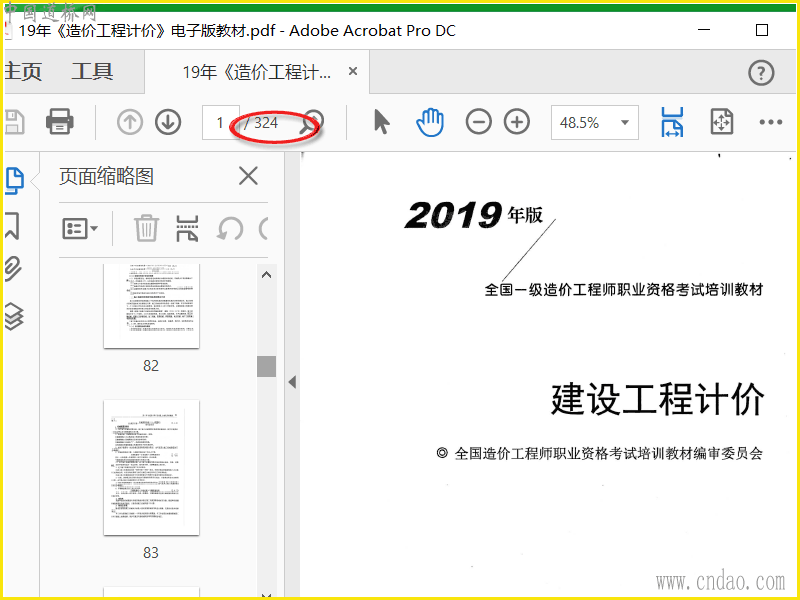800x600 pixels.
Task: Click the Fit width scrolling icon
Action: point(672,122)
